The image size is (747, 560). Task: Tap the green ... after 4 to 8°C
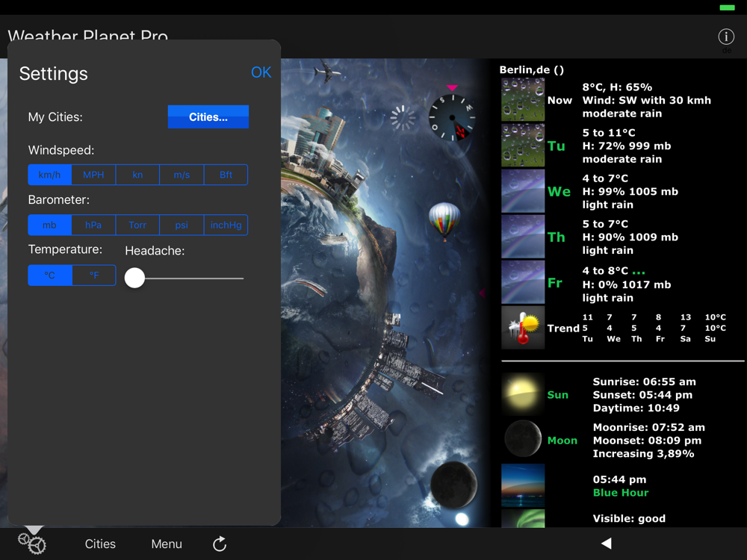(x=639, y=272)
